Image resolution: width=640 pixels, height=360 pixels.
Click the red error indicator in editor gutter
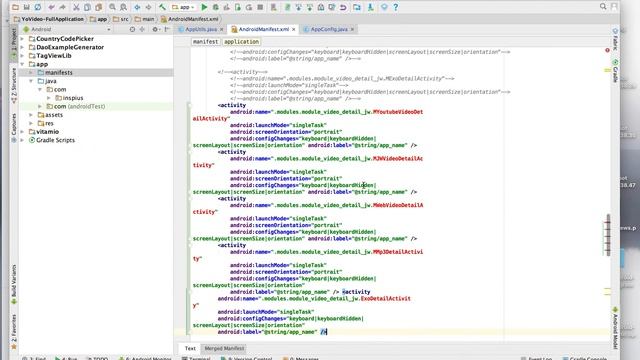(x=607, y=50)
